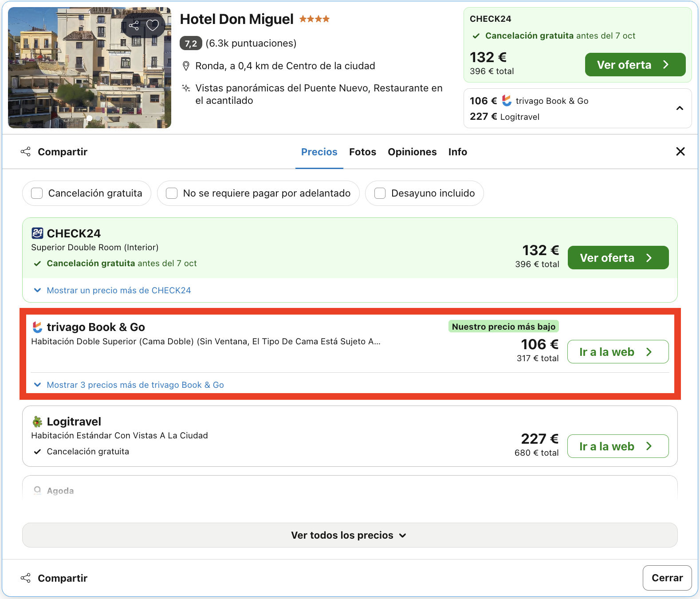Click Habitación Estándar Con Vistas A La Ciudad
The width and height of the screenshot is (700, 599).
[x=119, y=436]
